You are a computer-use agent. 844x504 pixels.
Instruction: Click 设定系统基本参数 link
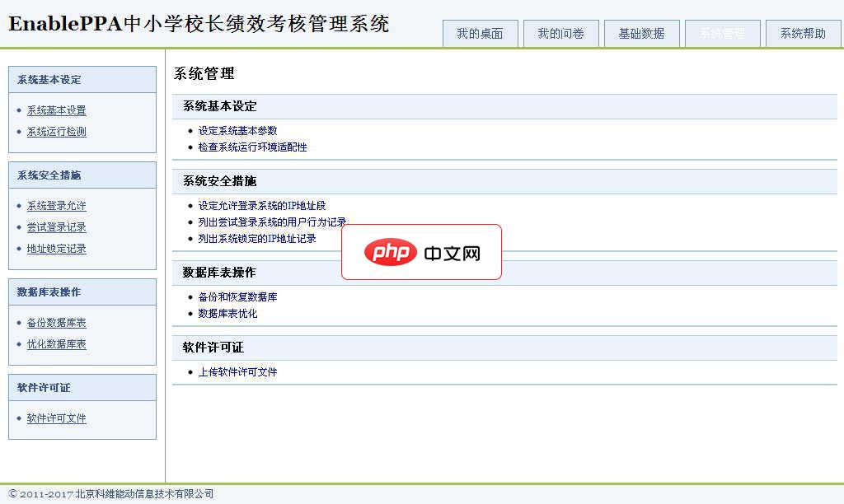(x=237, y=129)
